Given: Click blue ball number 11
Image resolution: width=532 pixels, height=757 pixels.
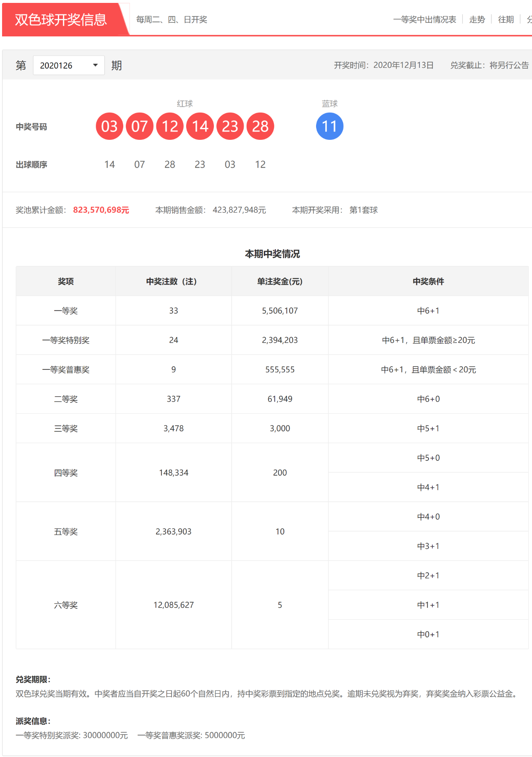Looking at the screenshot, I should pos(329,126).
